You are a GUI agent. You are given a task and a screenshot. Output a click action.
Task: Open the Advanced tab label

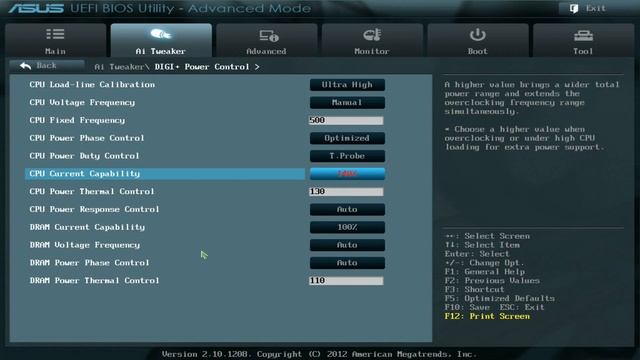point(266,51)
